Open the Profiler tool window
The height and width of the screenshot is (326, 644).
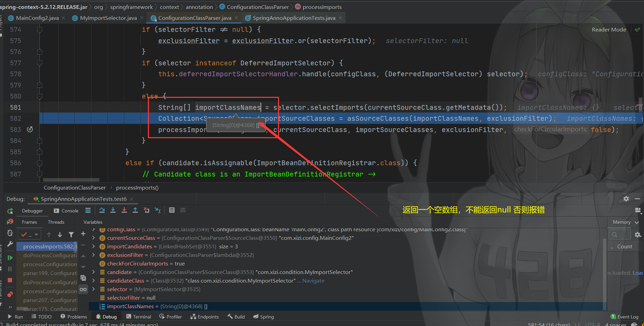pyautogui.click(x=171, y=317)
